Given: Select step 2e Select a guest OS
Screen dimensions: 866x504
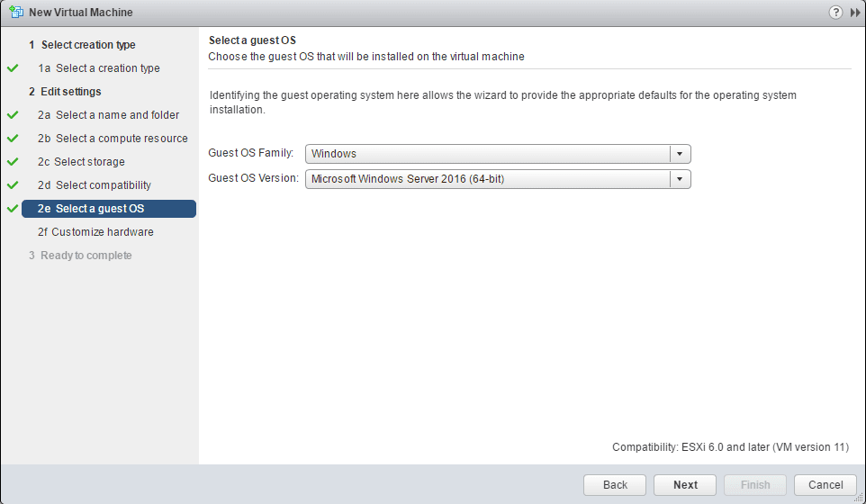Looking at the screenshot, I should (109, 209).
